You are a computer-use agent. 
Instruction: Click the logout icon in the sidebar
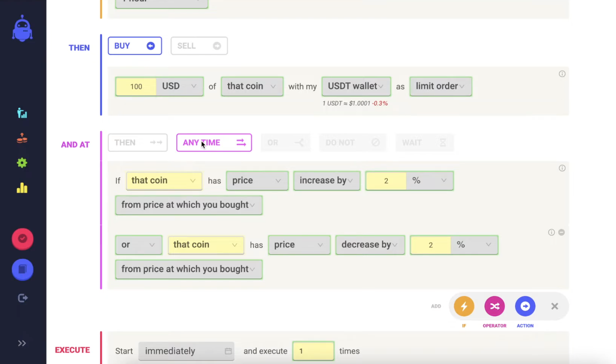(23, 298)
